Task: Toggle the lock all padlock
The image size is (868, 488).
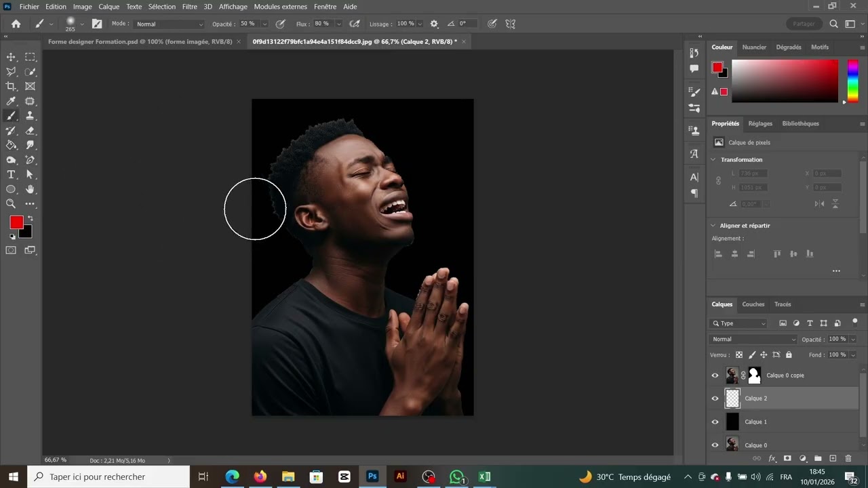Action: pyautogui.click(x=789, y=354)
